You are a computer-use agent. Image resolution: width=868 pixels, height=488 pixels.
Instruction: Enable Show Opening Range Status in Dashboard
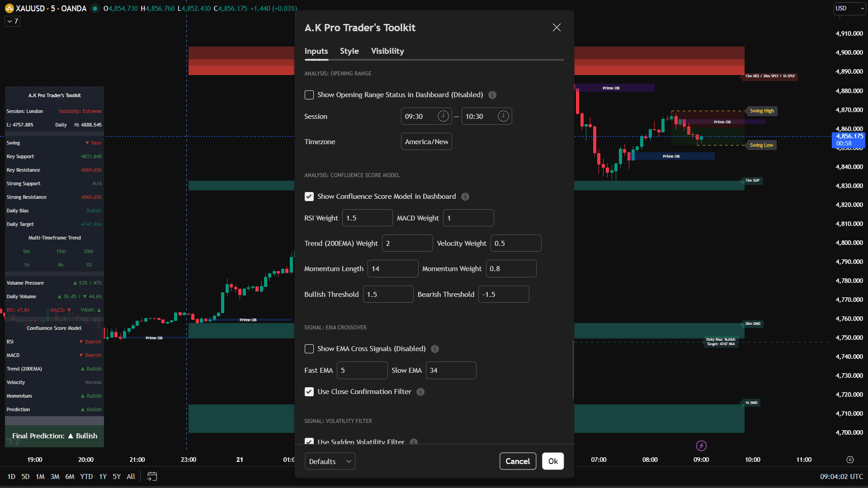309,95
